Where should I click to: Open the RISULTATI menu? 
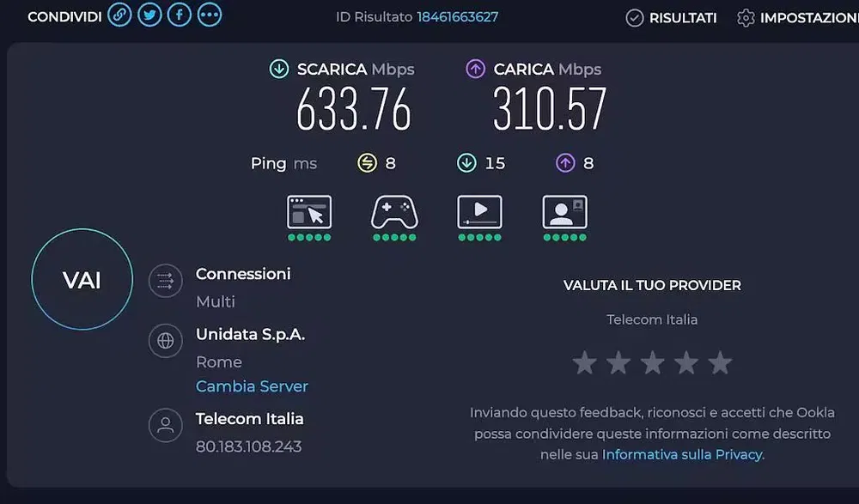point(671,17)
